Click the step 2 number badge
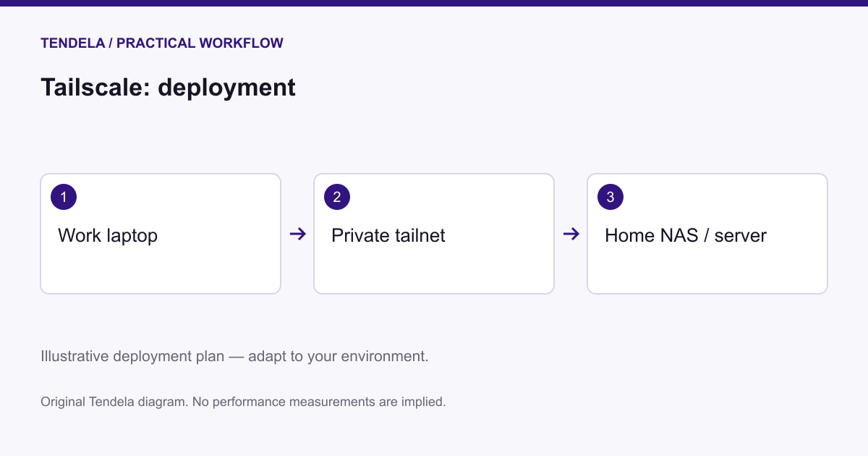 tap(337, 197)
